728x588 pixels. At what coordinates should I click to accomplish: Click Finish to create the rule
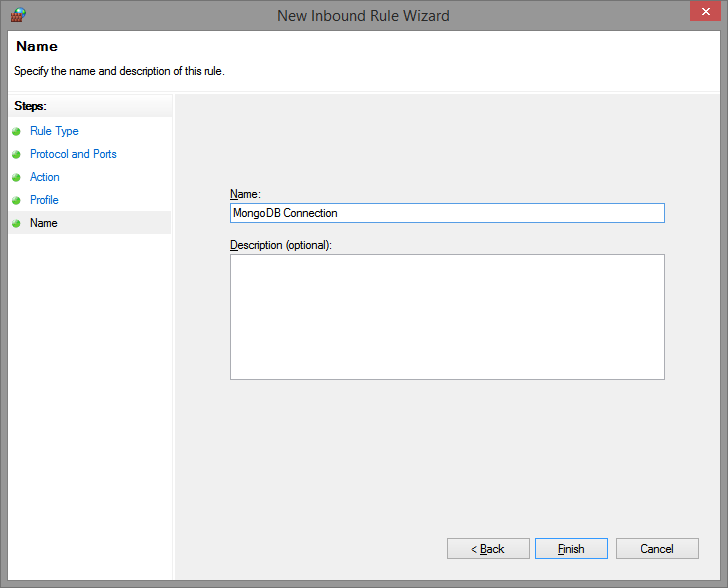pos(571,549)
